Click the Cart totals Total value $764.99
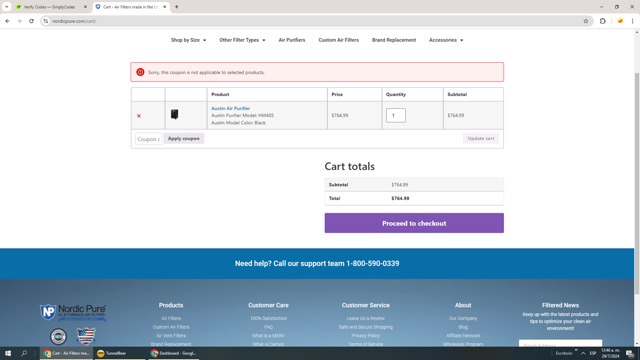Image resolution: width=640 pixels, height=360 pixels. [x=400, y=198]
